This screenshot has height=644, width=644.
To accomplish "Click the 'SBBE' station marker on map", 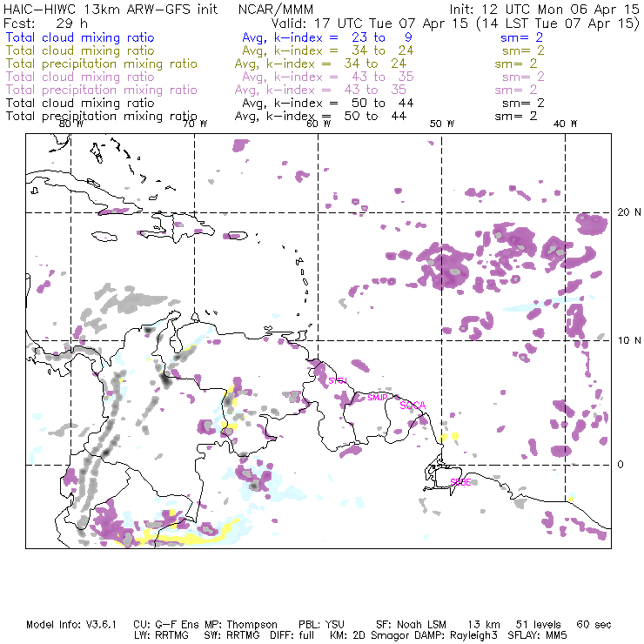I will click(x=460, y=483).
